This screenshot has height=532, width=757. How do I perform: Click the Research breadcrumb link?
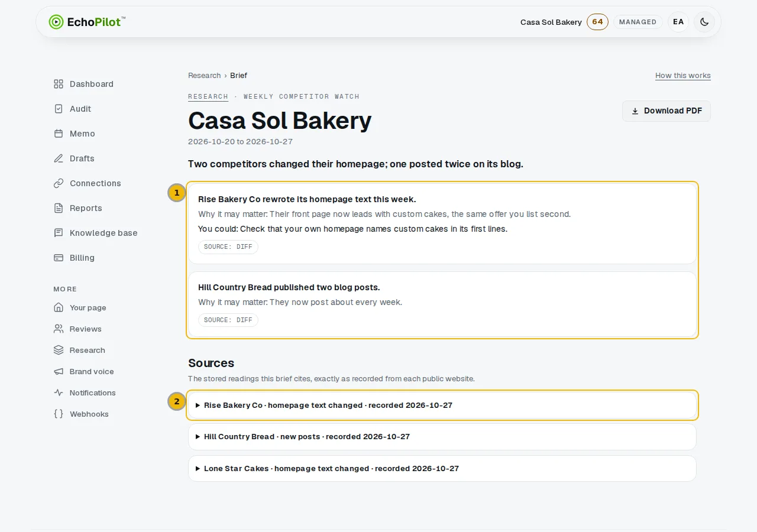coord(204,75)
